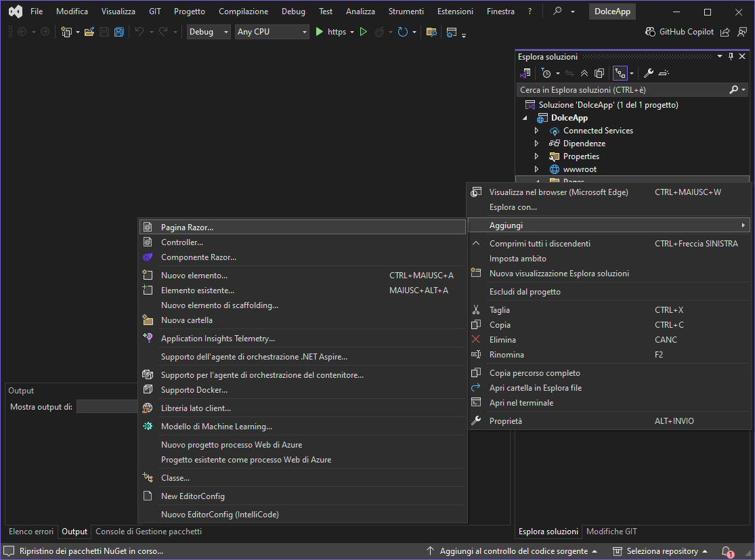755x560 pixels.
Task: Collapse all with double chevron icon
Action: pyautogui.click(x=584, y=73)
